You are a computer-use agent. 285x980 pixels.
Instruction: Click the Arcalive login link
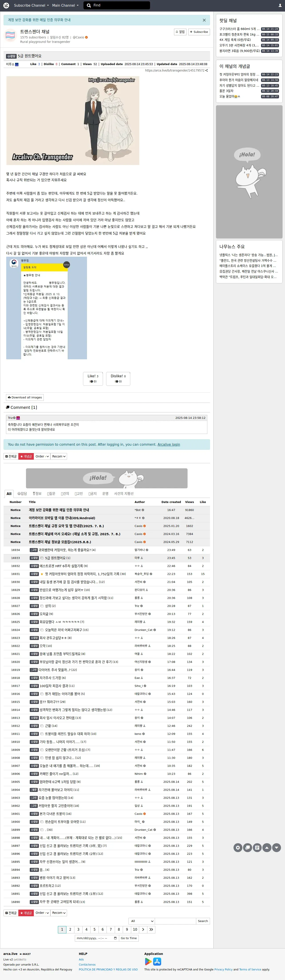coord(169,444)
